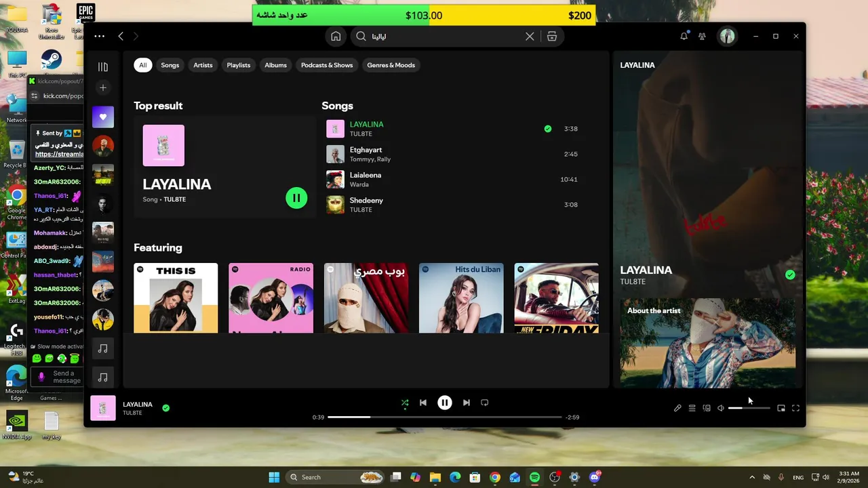
Task: Show lyrics with the microphone icon
Action: coord(677,408)
